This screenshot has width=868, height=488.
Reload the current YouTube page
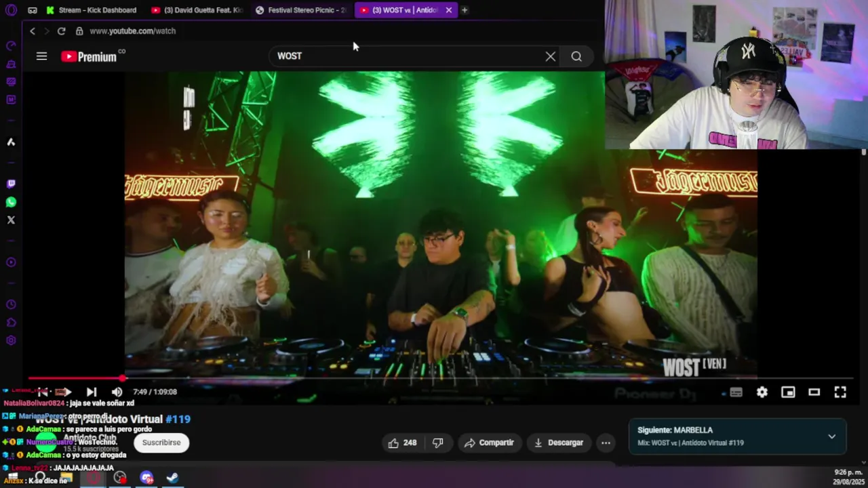point(61,31)
